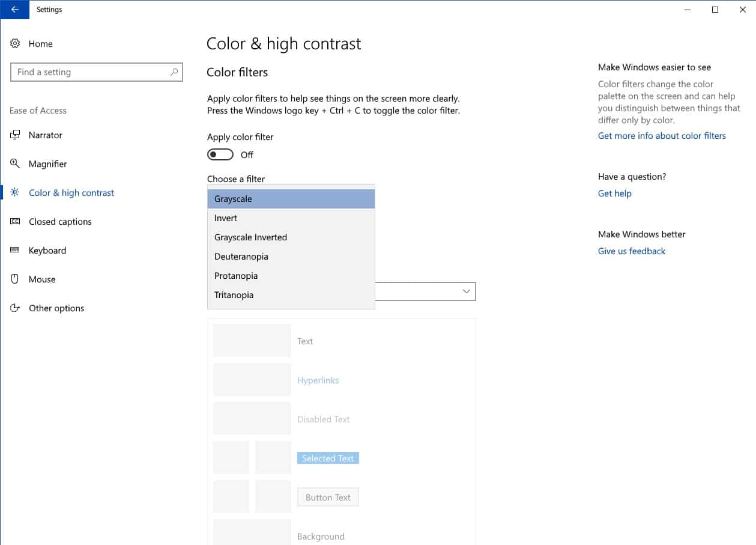Screen dimensions: 756x545
Task: Click the Magnifier icon in sidebar
Action: pos(16,164)
